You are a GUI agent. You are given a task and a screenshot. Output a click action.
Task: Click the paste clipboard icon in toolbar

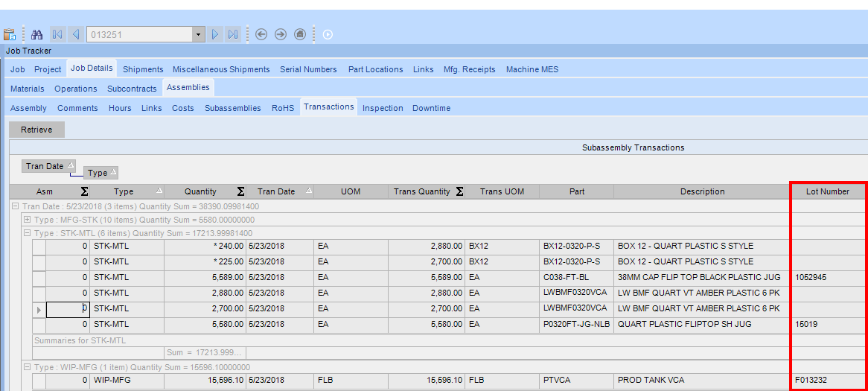point(10,34)
